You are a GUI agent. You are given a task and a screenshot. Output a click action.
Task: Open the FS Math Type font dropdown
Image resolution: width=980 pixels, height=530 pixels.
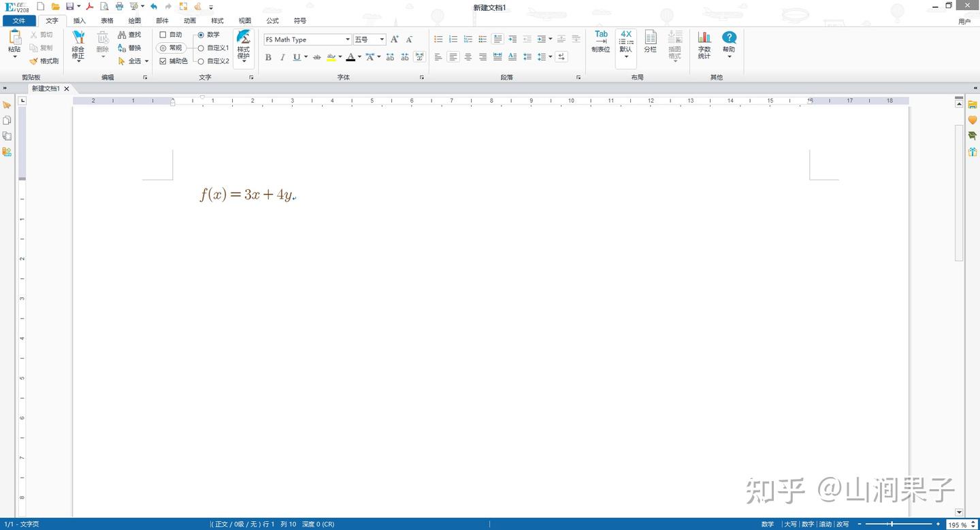pyautogui.click(x=348, y=39)
